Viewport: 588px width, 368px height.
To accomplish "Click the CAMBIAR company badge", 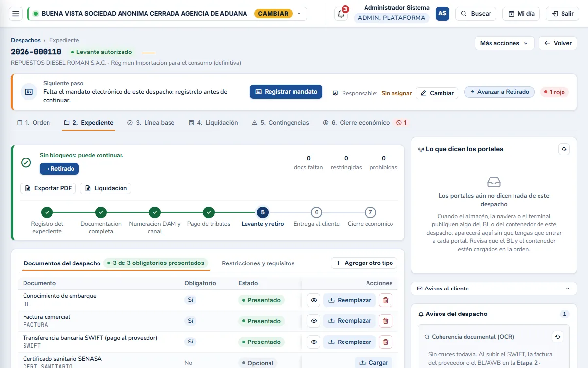I will tap(273, 14).
